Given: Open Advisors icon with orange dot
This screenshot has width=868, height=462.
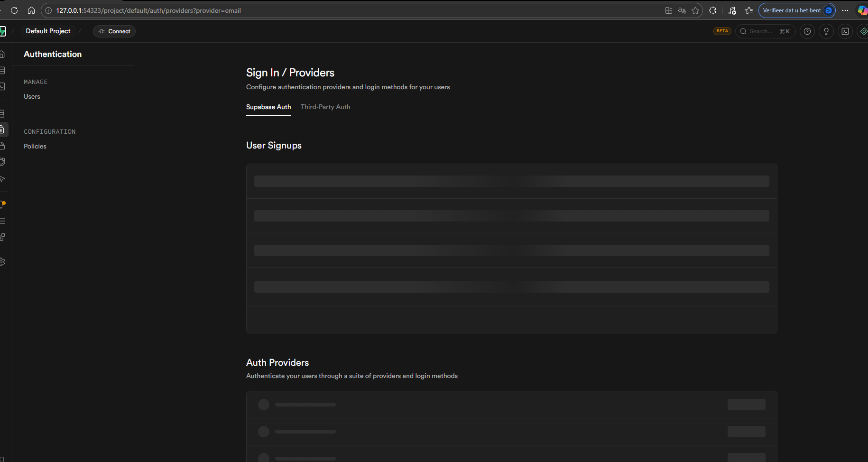Looking at the screenshot, I should 2,204.
